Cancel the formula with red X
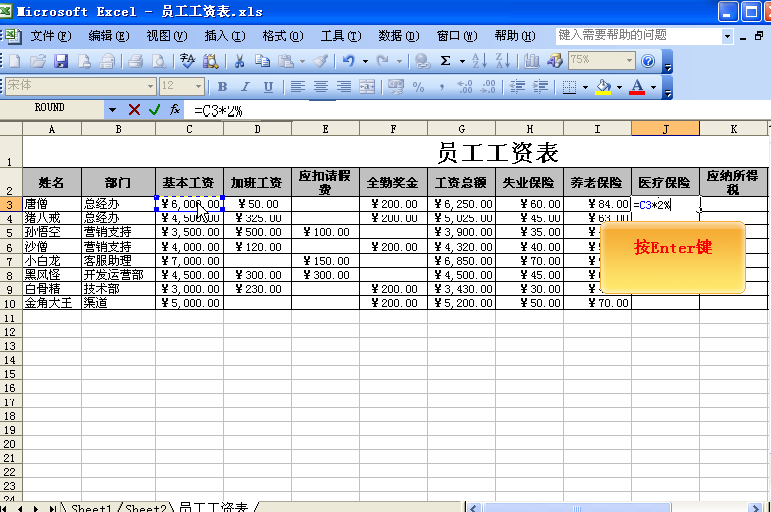The width and height of the screenshot is (771, 512). pyautogui.click(x=134, y=110)
